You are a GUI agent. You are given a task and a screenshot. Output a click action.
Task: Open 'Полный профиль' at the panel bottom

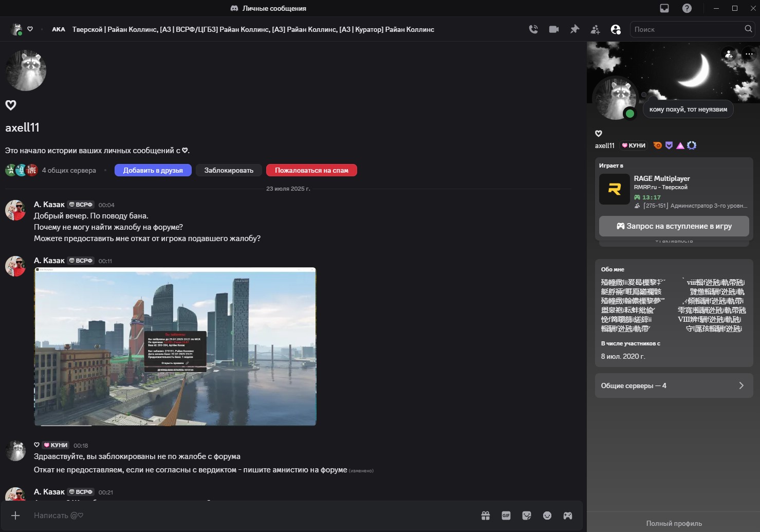674,523
